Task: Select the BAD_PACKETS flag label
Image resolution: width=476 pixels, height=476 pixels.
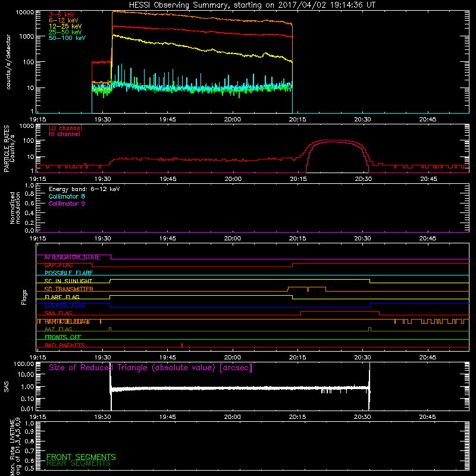Action: click(x=65, y=345)
